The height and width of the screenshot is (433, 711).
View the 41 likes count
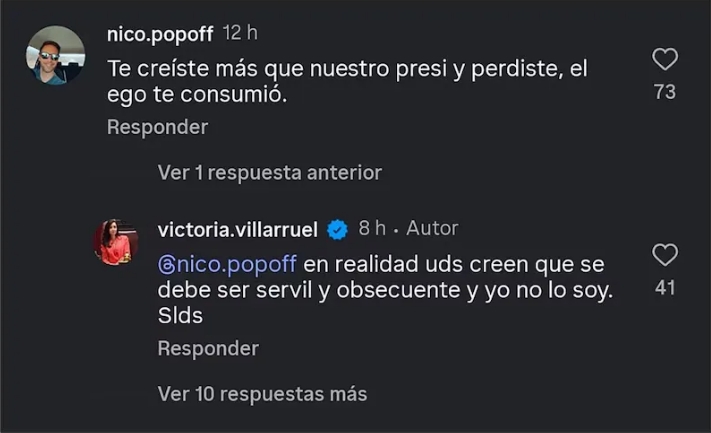665,288
